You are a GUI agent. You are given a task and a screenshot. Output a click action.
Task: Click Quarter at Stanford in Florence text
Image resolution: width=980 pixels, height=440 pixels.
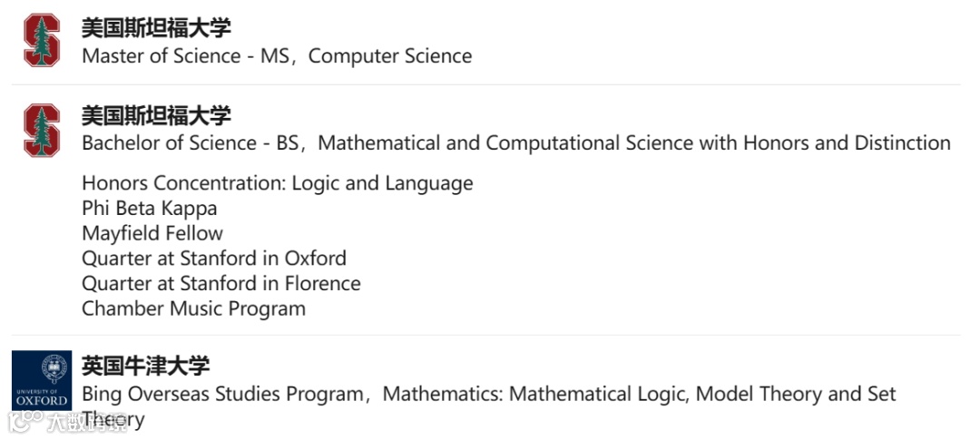coord(221,283)
